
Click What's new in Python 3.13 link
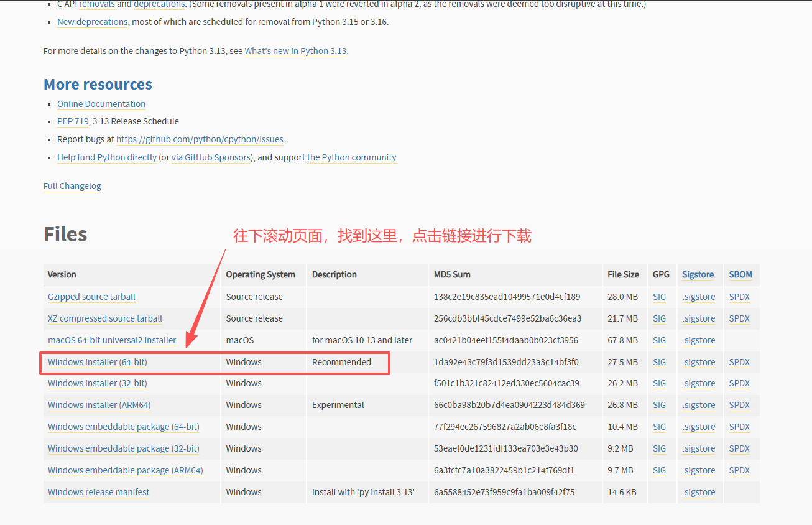(295, 51)
